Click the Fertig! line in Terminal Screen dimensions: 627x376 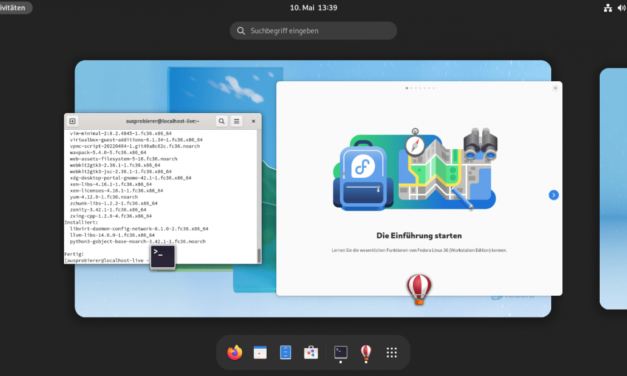pos(74,254)
